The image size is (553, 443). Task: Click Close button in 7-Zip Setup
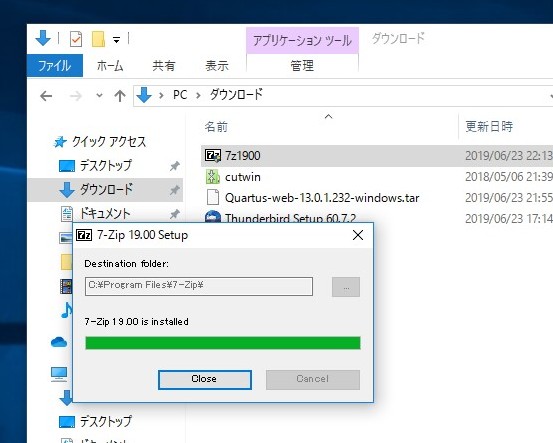205,380
